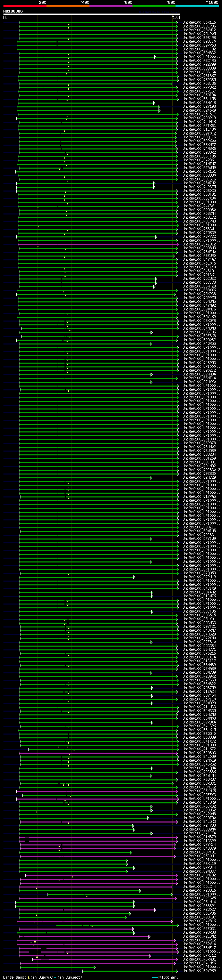Open hit UniRef100_B9S4R6
Viewport: 222px width, 980px height.
coord(199,38)
